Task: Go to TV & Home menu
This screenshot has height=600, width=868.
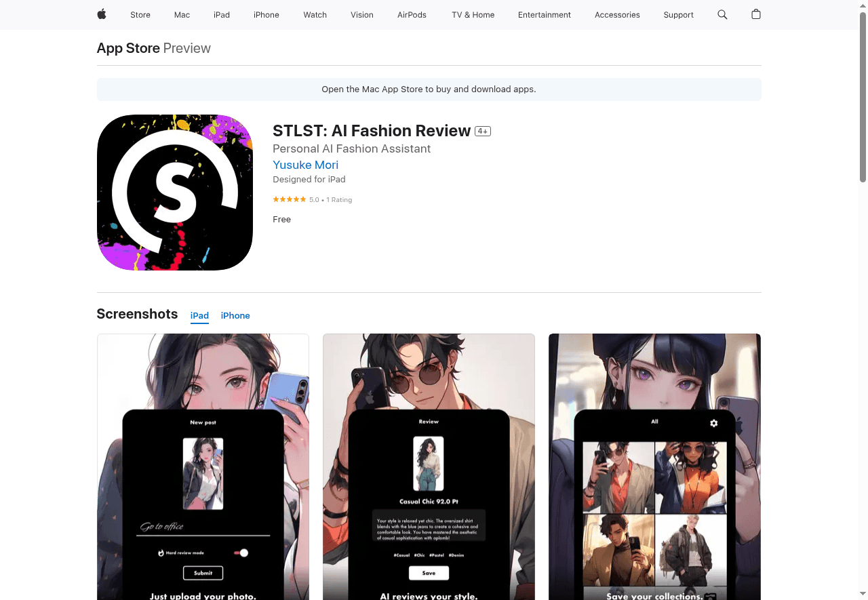Action: pos(473,14)
